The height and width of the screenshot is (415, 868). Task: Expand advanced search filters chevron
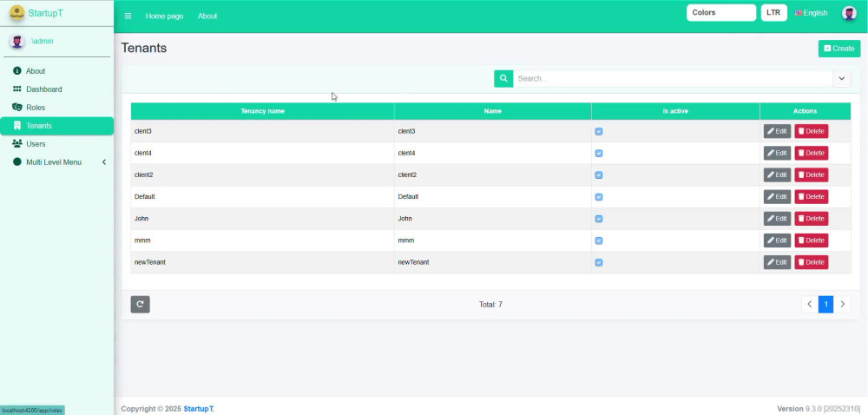(841, 79)
